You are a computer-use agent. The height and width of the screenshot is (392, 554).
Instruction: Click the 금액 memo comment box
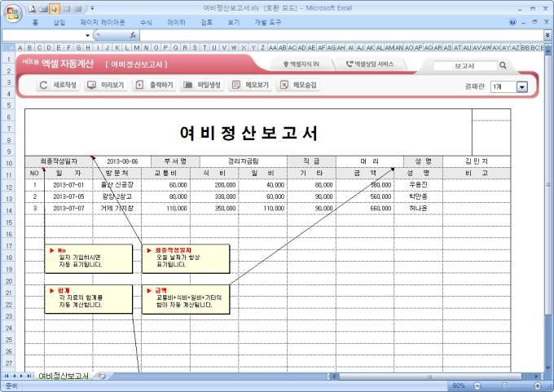point(186,299)
